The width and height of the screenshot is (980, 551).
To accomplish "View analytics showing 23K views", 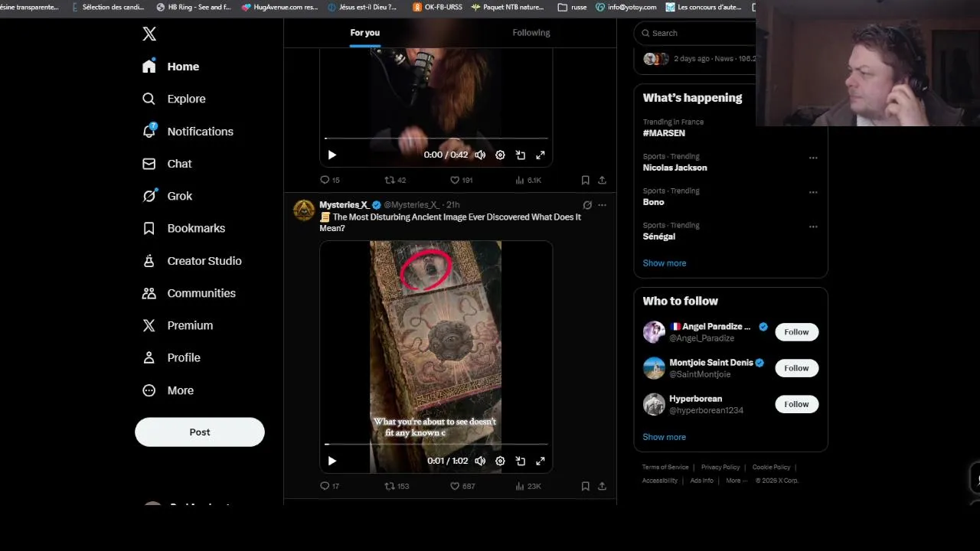I will tap(528, 486).
